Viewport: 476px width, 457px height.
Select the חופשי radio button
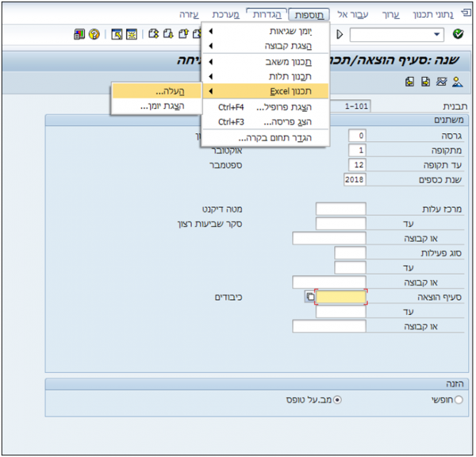[x=459, y=400]
